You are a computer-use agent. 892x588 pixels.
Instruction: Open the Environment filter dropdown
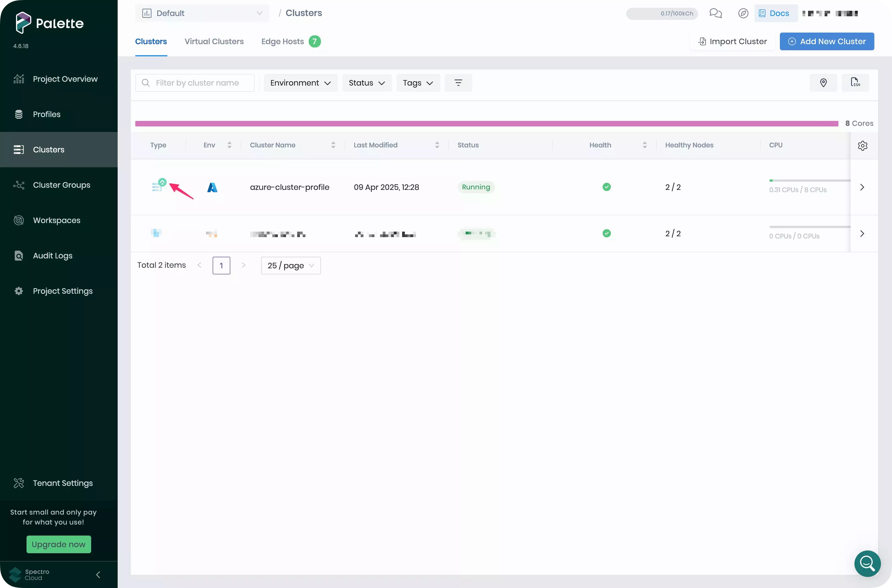(300, 83)
